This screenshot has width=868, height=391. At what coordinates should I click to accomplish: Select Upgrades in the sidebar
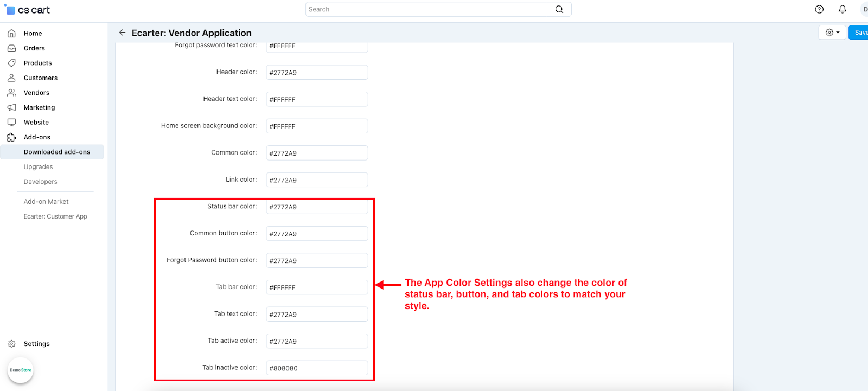point(39,167)
